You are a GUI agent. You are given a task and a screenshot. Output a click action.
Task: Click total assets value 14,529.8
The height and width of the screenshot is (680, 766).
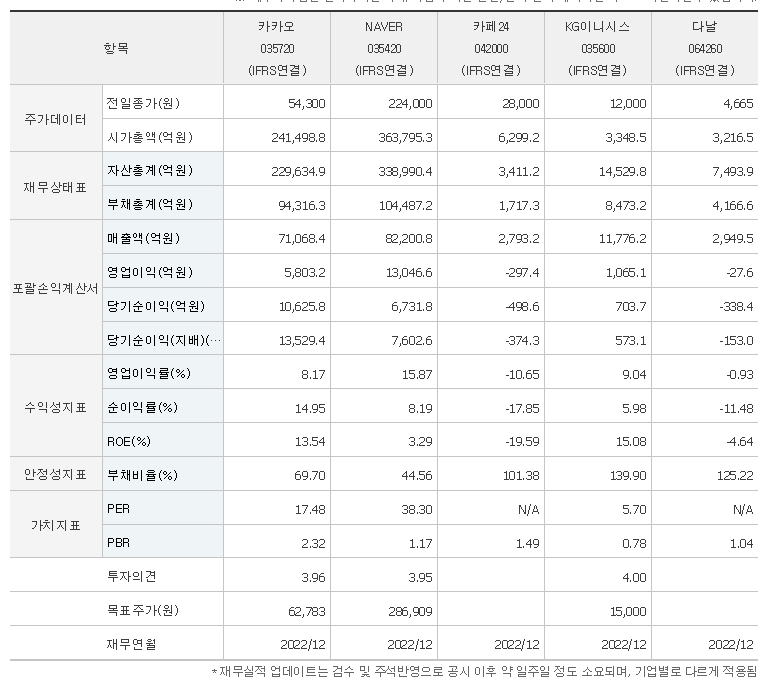pyautogui.click(x=623, y=171)
